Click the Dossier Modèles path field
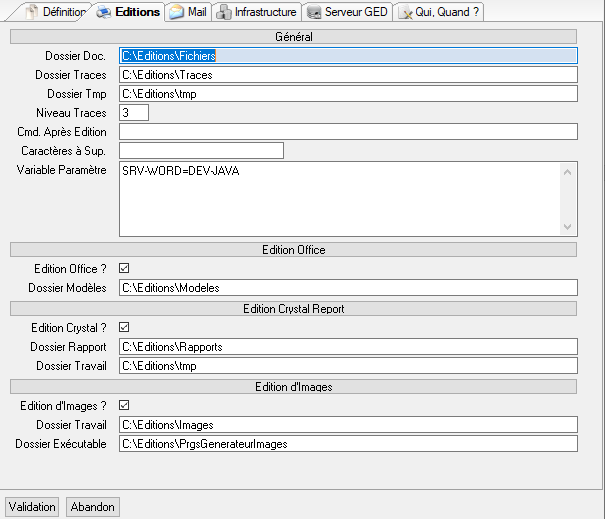This screenshot has width=605, height=519. [x=347, y=288]
